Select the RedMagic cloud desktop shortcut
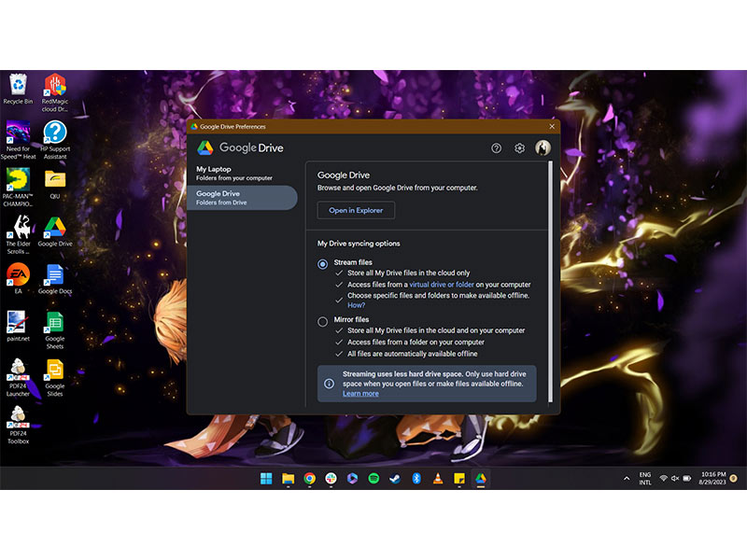This screenshot has height=560, width=747. 55,92
